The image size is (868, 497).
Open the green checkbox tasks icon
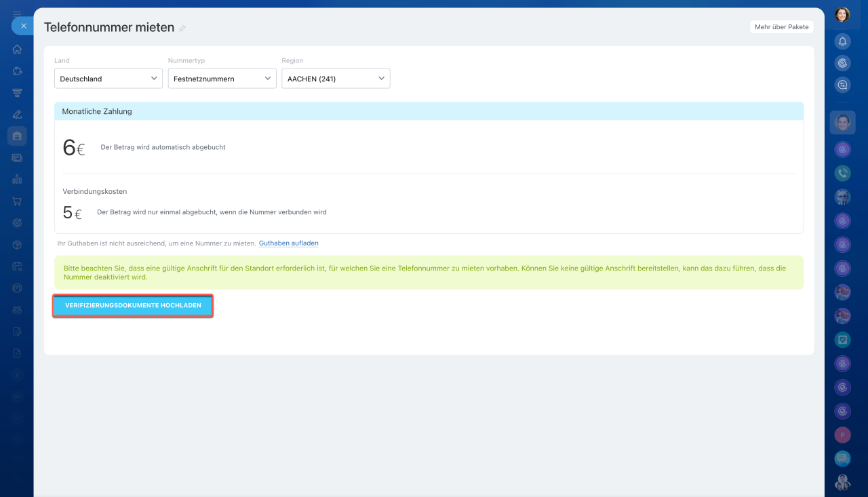[842, 340]
